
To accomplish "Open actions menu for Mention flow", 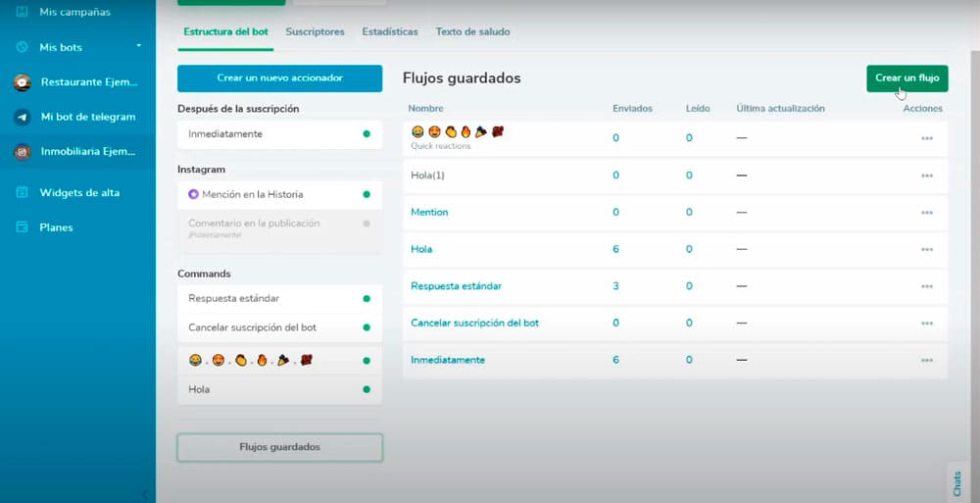I will [926, 213].
